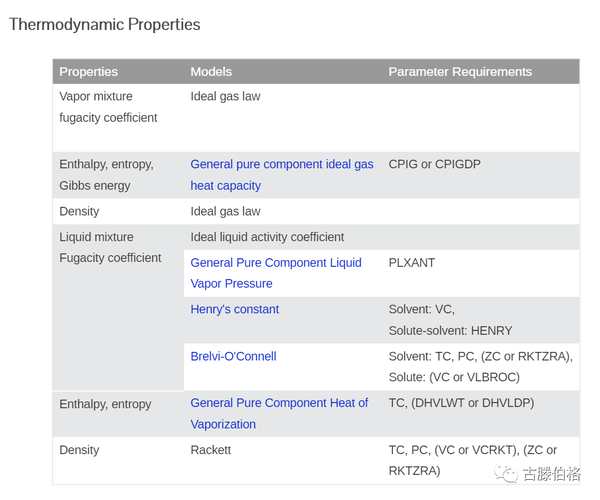Open the Brelvi-O'Connell model link
Screen dimensions: 600x500
click(x=233, y=356)
